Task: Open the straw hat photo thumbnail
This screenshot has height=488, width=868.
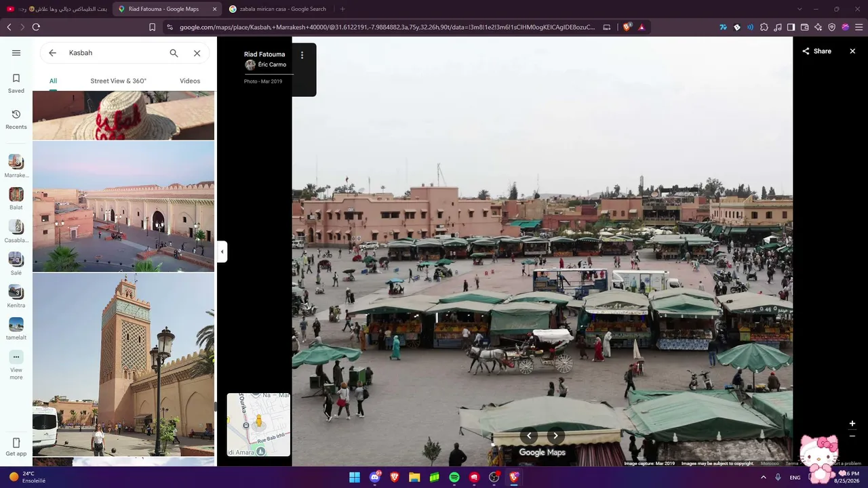Action: point(123,115)
